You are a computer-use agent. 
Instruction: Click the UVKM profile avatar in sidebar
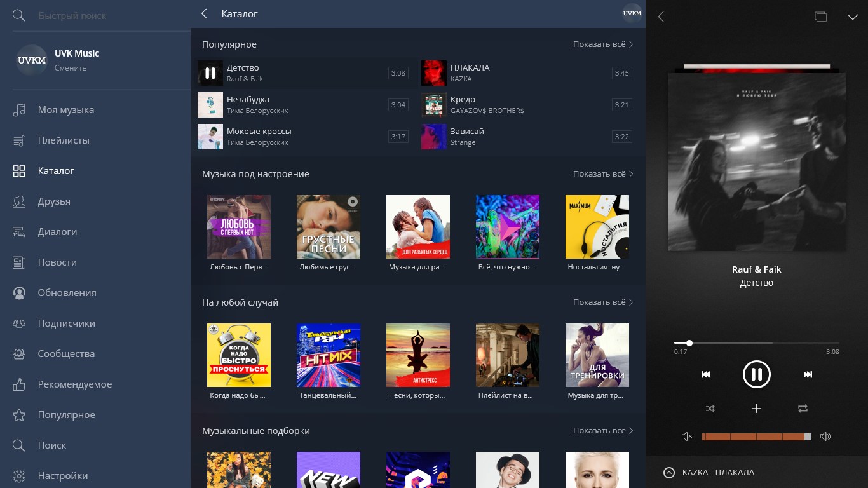(32, 60)
